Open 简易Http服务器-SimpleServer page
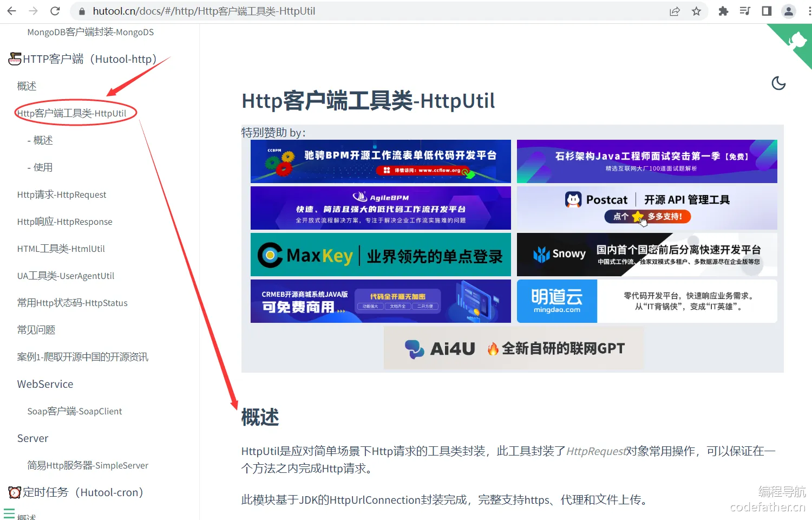Viewport: 812px width, 520px height. pyautogui.click(x=88, y=465)
